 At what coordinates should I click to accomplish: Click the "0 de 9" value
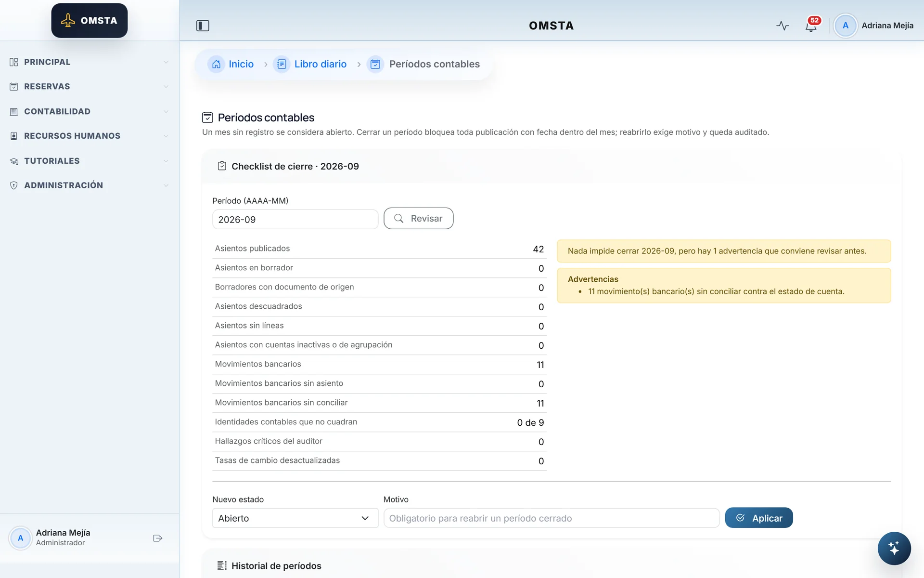(530, 422)
